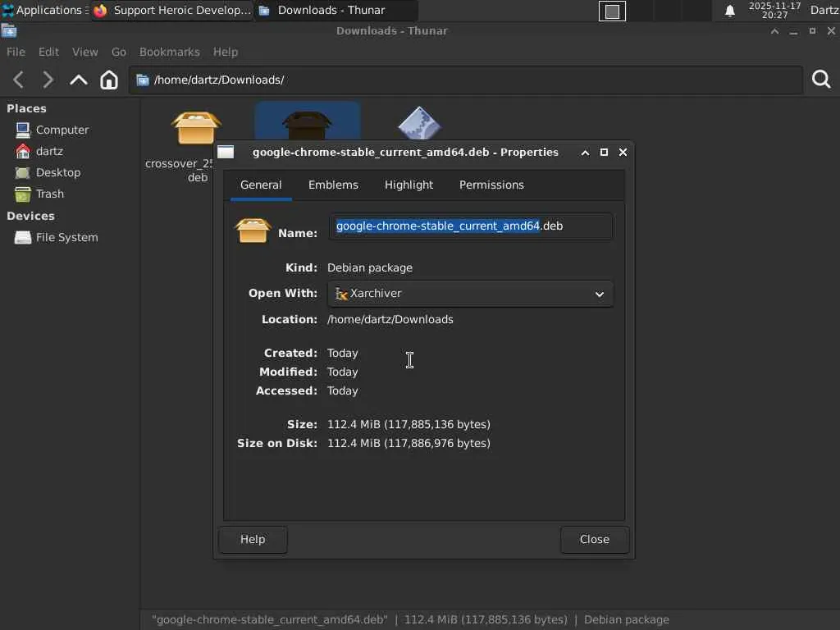
Task: Open File System under Devices
Action: [x=57, y=237]
